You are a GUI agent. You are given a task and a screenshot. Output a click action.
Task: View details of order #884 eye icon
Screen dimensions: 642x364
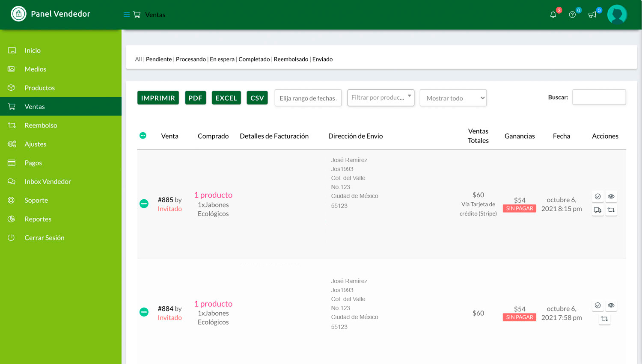coord(611,305)
